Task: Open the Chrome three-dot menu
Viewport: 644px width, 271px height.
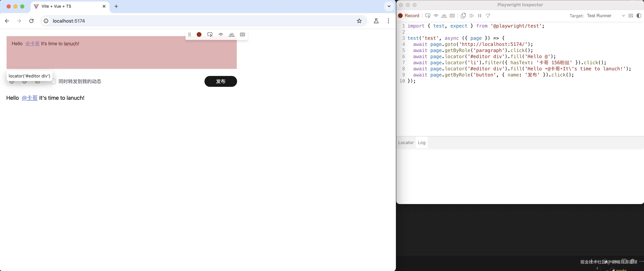Action: tap(388, 21)
